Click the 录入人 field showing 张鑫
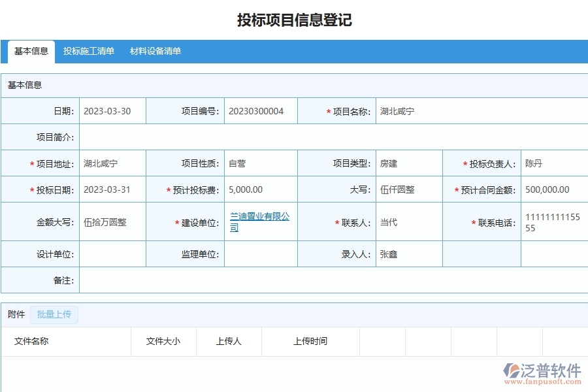Image resolution: width=588 pixels, height=392 pixels. [x=405, y=254]
